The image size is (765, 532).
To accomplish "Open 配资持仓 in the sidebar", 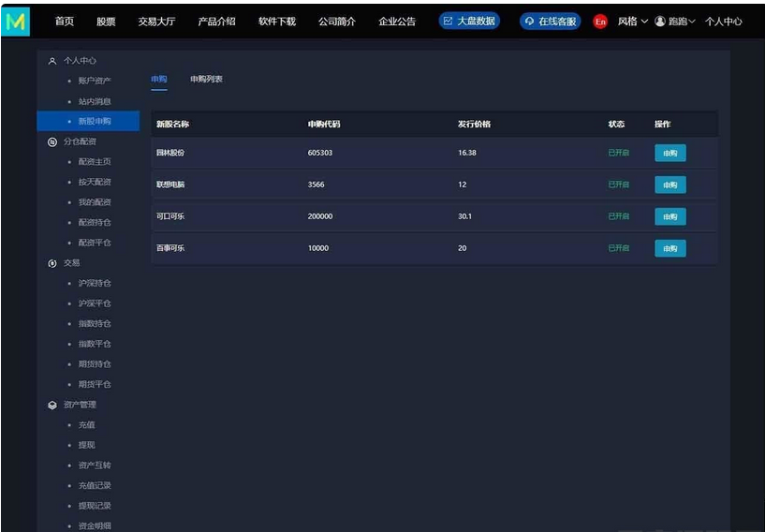I will point(95,223).
